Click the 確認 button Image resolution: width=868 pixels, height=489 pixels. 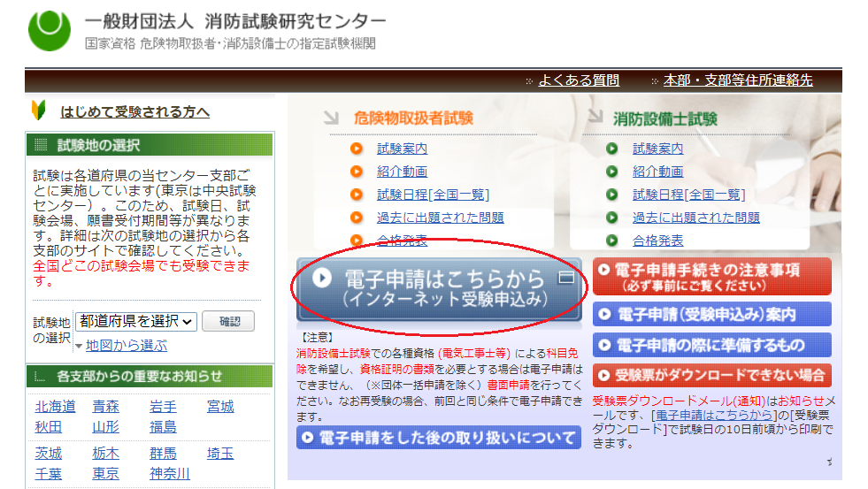(x=228, y=321)
